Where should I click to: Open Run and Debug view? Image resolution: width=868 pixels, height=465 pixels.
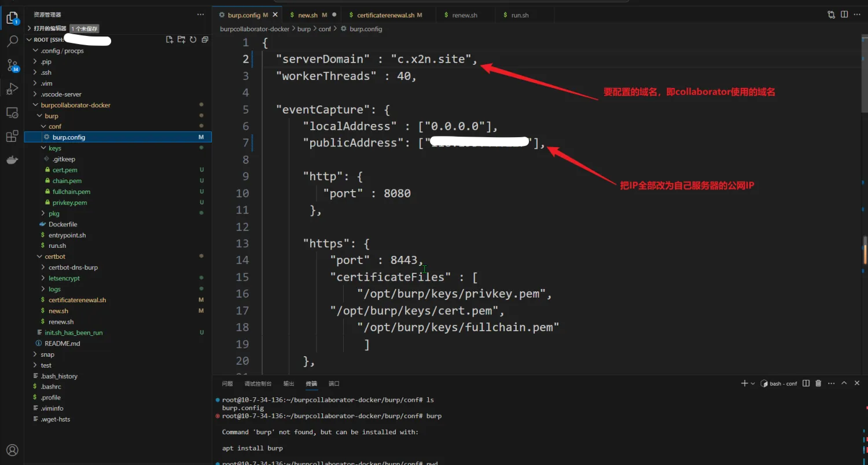pos(12,89)
